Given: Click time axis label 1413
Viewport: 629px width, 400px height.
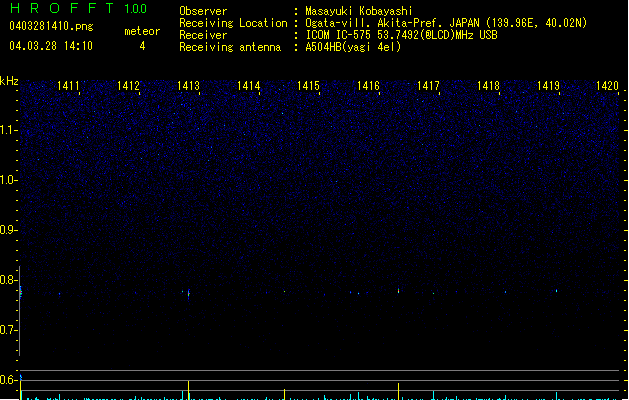Looking at the screenshot, I should click(188, 86).
